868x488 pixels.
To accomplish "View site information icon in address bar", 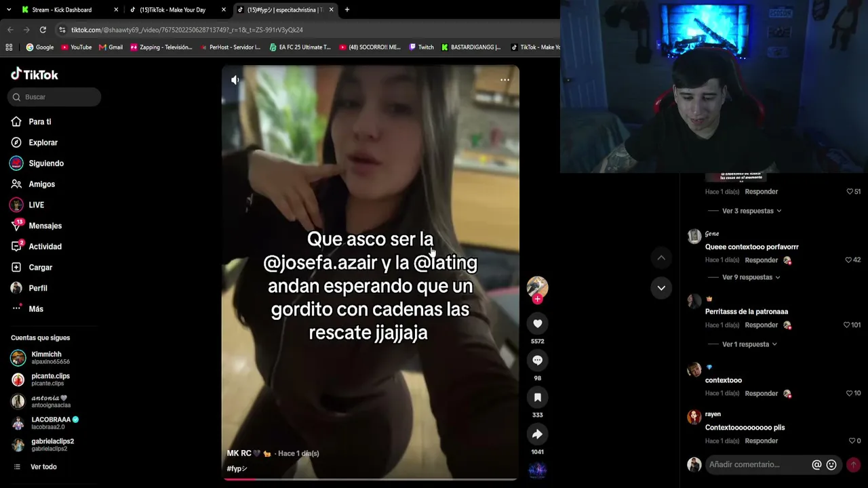I will tap(62, 30).
